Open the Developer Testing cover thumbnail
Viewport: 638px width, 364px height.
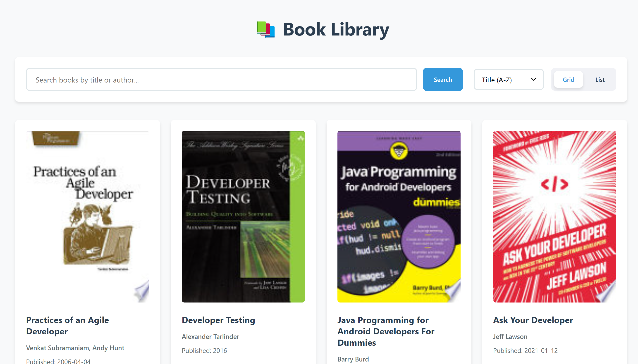(243, 216)
